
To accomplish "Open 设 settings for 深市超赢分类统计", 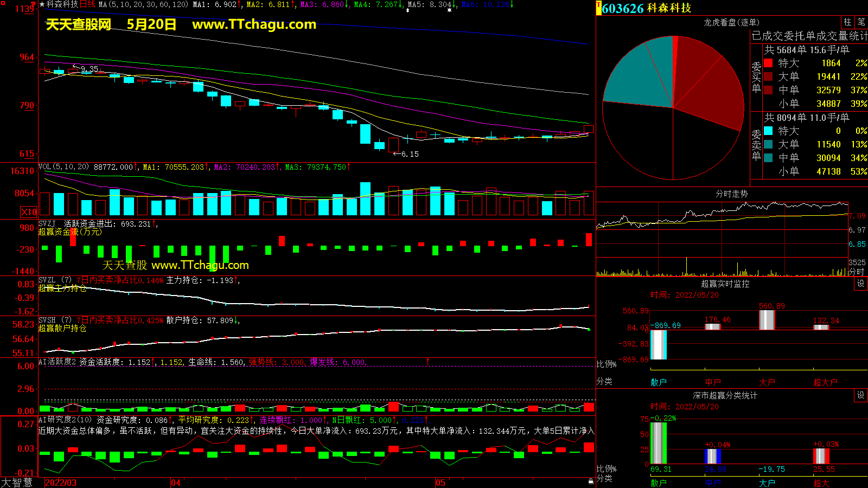I will (x=860, y=395).
